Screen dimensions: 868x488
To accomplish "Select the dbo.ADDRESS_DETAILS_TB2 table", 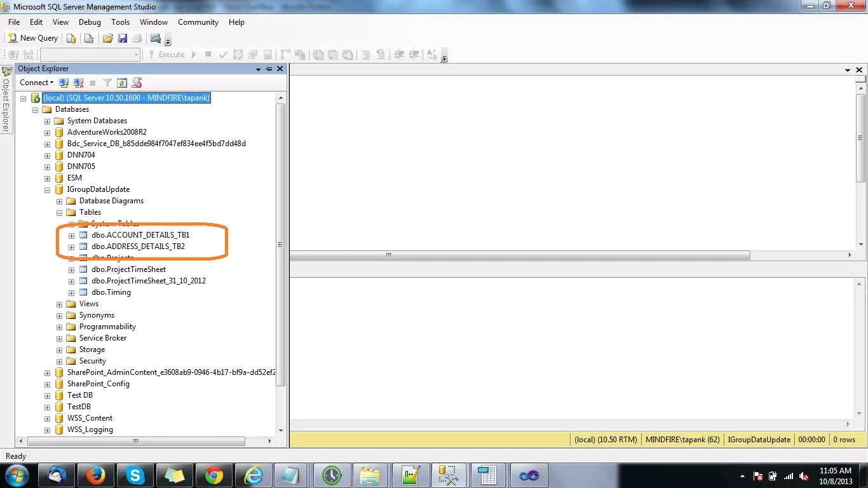I will (138, 247).
